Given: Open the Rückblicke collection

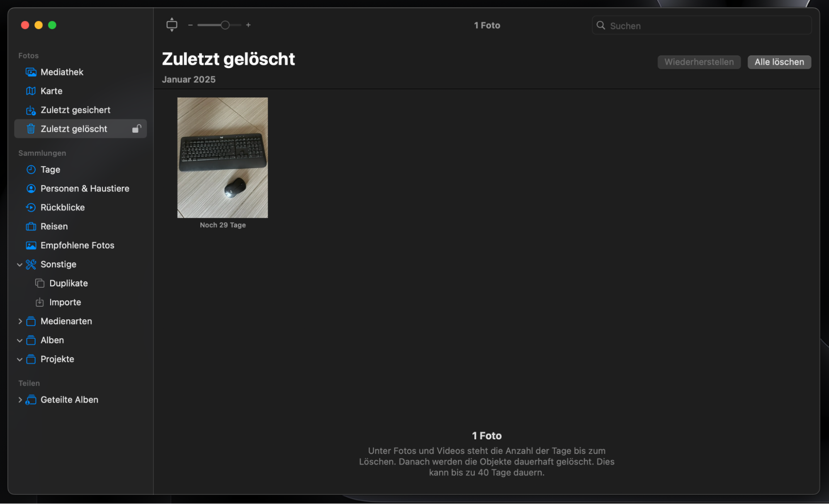Looking at the screenshot, I should click(x=63, y=207).
